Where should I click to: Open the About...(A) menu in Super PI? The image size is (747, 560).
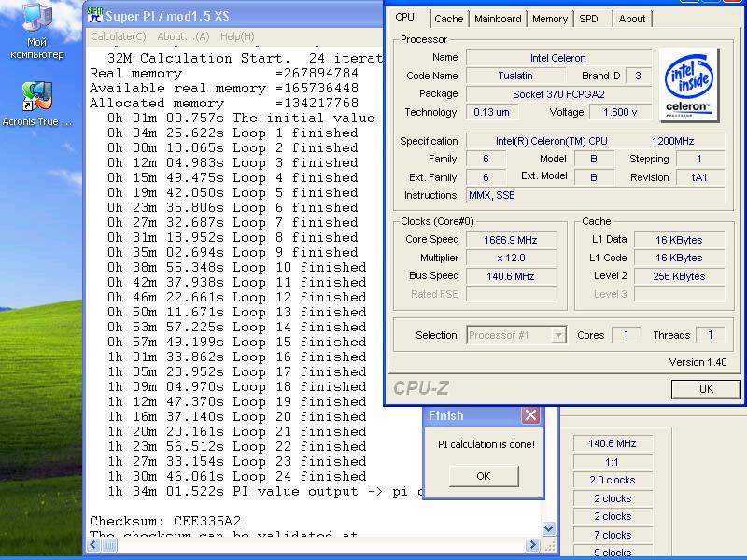click(183, 36)
